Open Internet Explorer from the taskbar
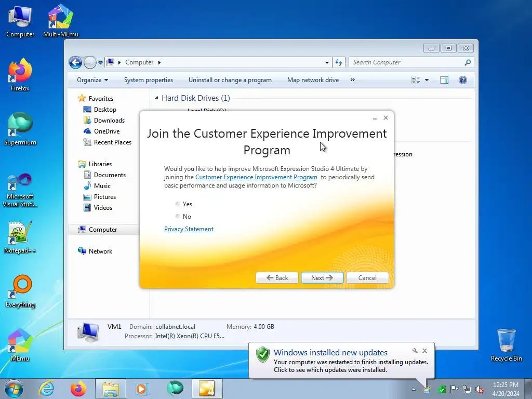532x399 pixels. pos(46,389)
